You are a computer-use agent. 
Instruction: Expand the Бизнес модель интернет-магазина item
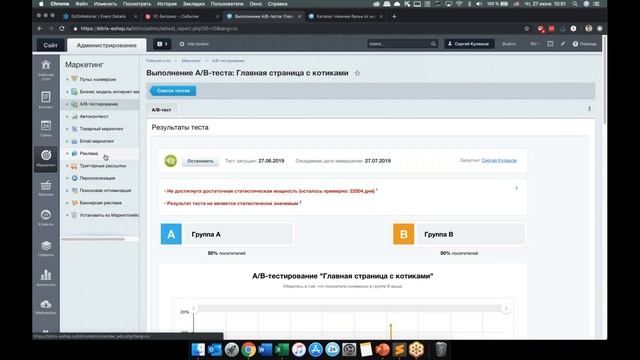coord(67,92)
